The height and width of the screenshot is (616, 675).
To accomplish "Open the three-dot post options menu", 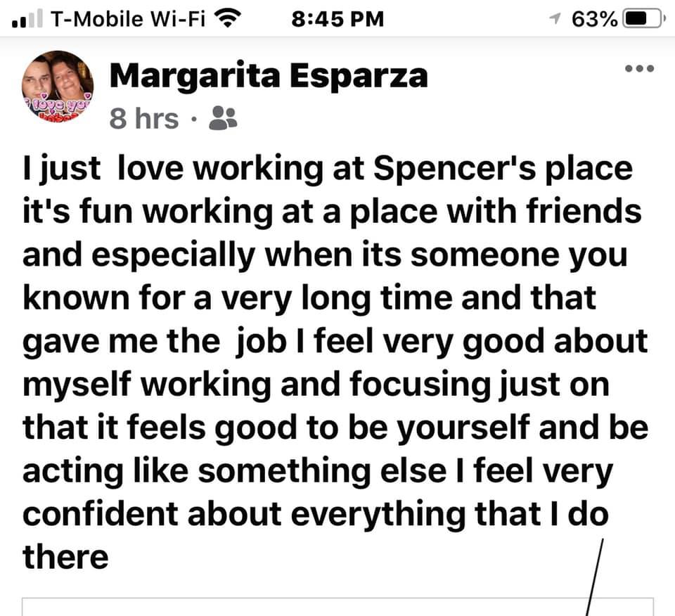I will coord(640,69).
